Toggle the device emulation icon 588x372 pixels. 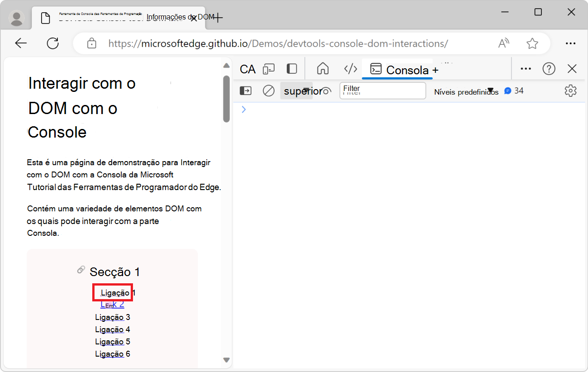(269, 69)
